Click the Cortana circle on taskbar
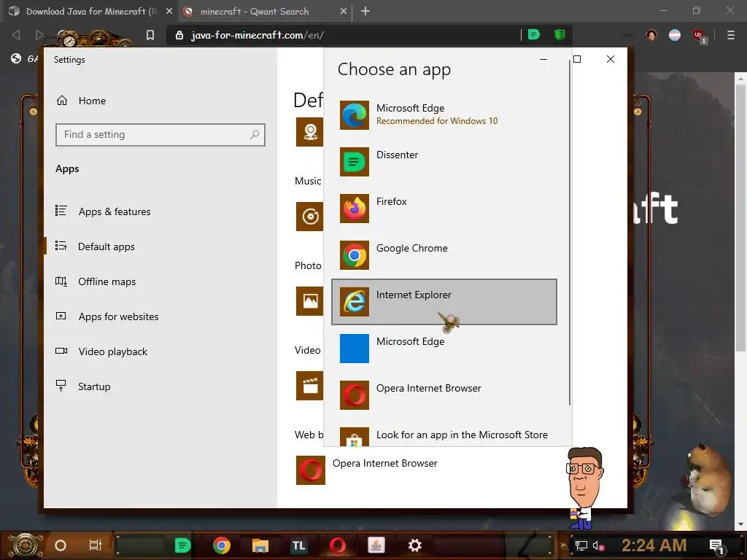The image size is (747, 560). [x=61, y=545]
